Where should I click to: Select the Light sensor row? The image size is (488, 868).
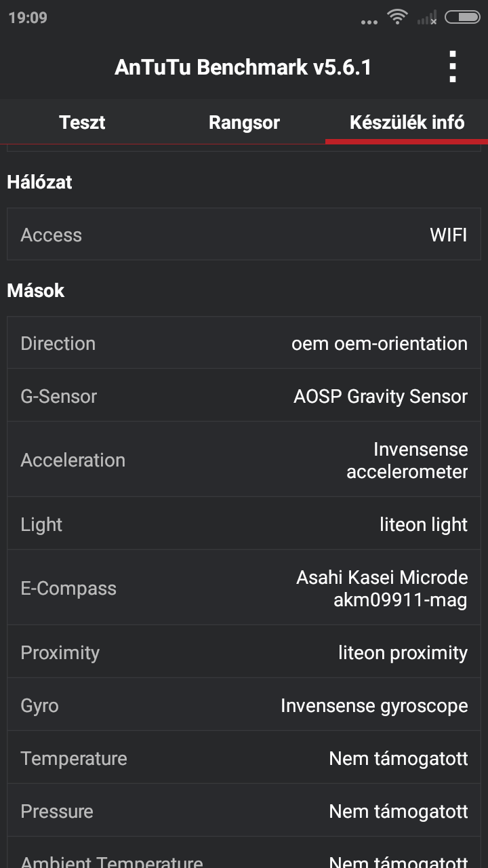[x=244, y=524]
